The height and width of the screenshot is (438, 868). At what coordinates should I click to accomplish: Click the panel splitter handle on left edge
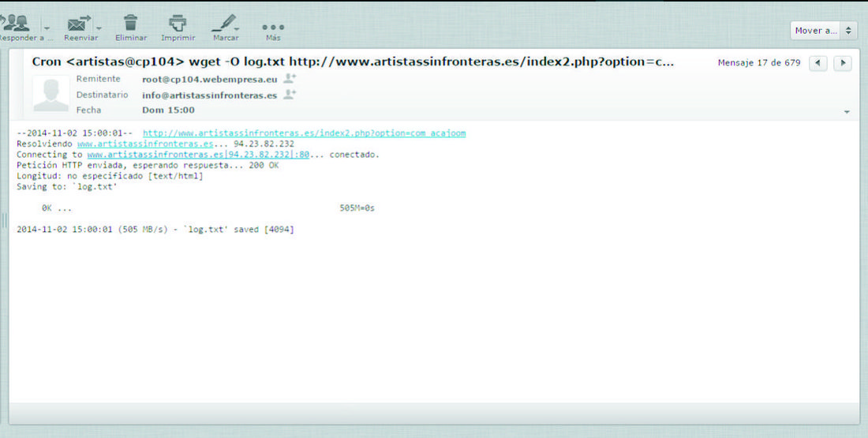(x=5, y=221)
